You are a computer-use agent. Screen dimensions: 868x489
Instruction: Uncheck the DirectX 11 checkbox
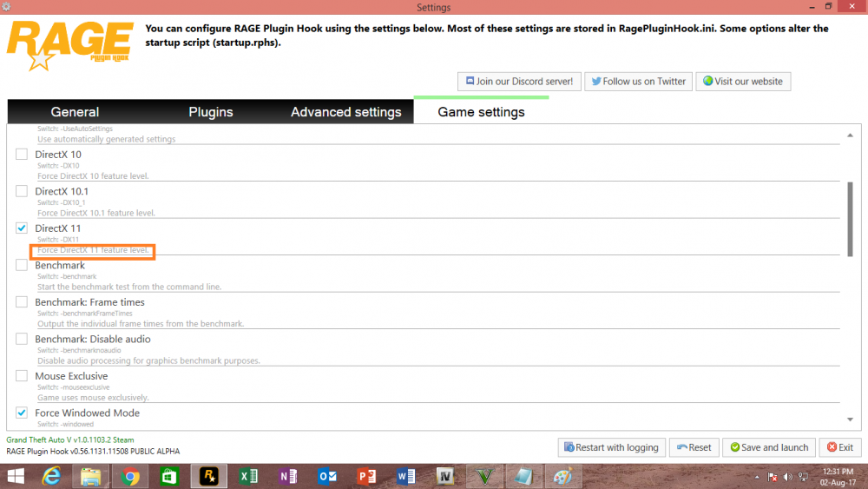pos(22,228)
